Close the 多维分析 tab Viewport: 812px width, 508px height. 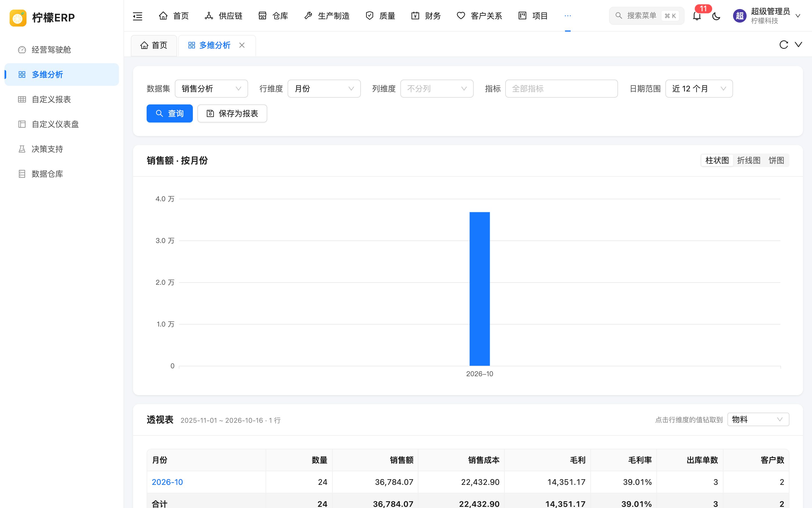click(x=242, y=45)
